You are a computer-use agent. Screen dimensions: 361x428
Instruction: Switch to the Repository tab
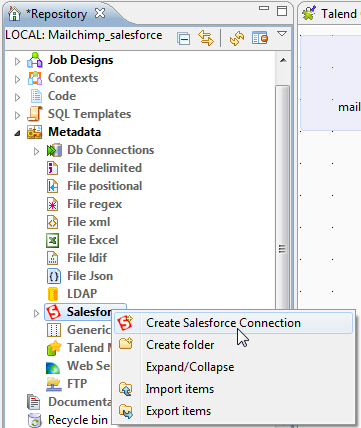click(x=56, y=14)
